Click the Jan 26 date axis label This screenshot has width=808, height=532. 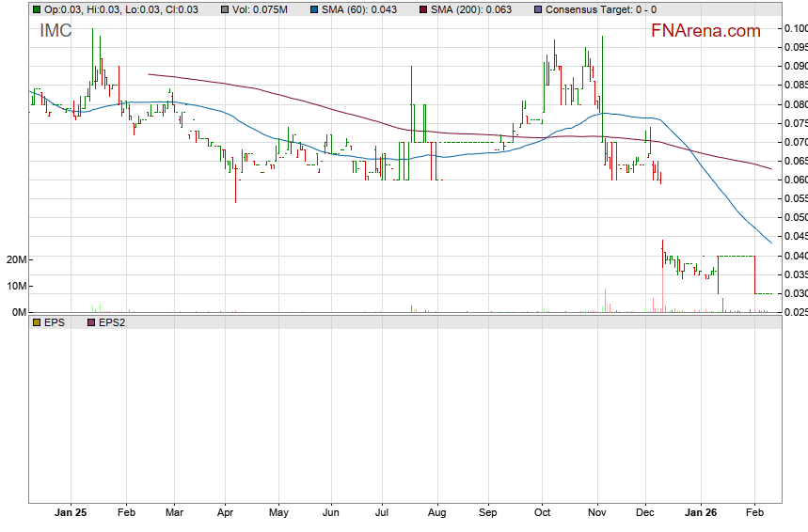699,513
